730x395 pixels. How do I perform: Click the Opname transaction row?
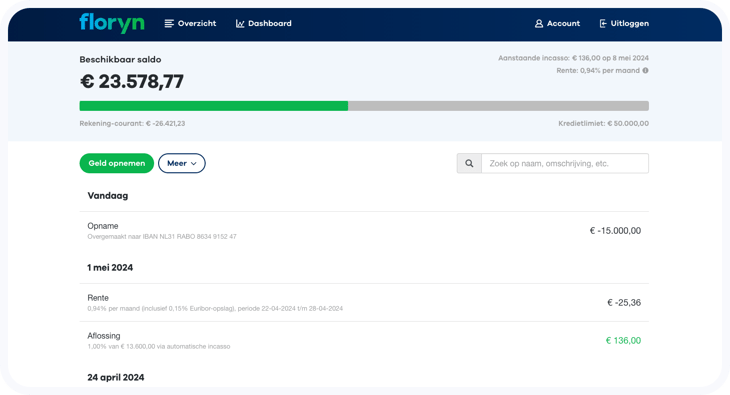pos(364,231)
